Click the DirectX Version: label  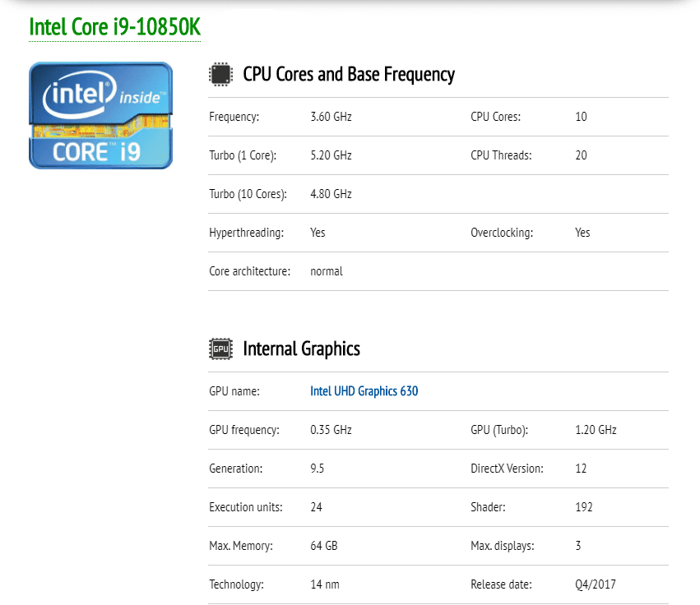click(x=508, y=469)
